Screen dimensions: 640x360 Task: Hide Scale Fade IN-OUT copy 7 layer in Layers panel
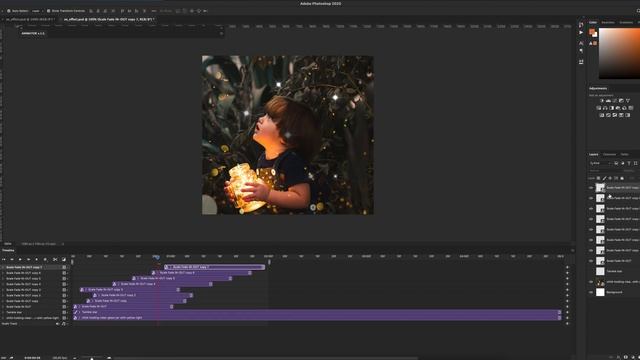(591, 188)
